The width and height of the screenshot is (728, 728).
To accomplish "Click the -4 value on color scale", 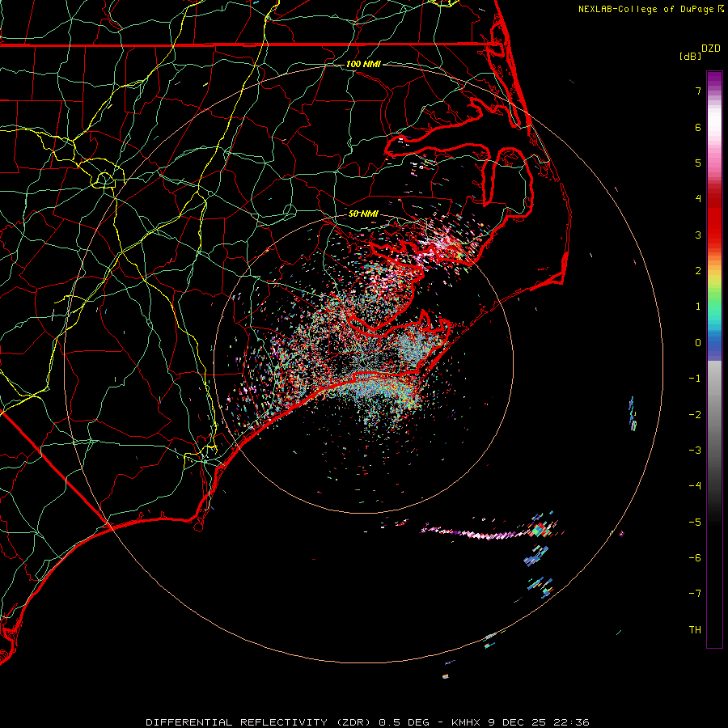I will [x=695, y=486].
